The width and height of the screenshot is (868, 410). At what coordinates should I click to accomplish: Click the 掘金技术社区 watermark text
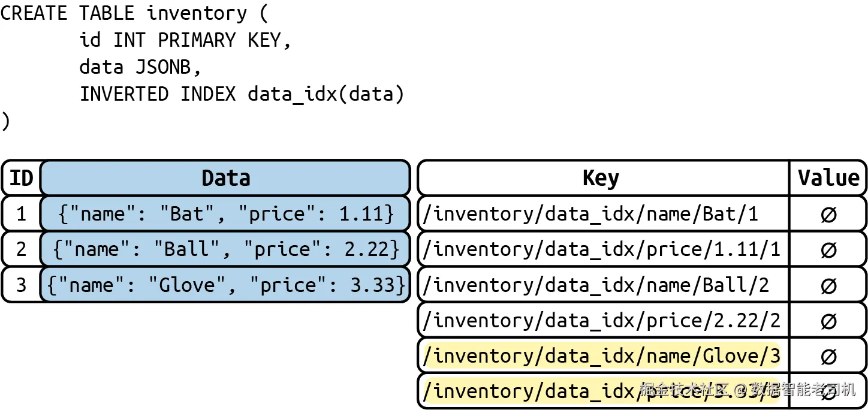(x=684, y=389)
